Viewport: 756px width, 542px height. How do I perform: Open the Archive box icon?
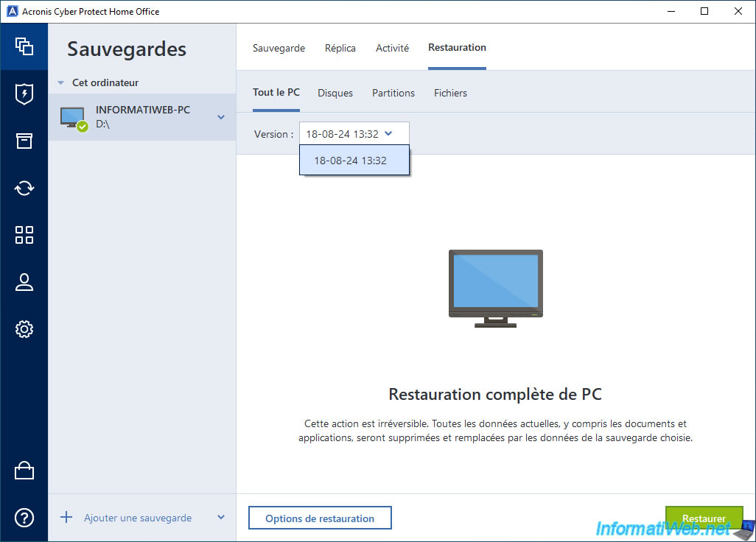(24, 141)
